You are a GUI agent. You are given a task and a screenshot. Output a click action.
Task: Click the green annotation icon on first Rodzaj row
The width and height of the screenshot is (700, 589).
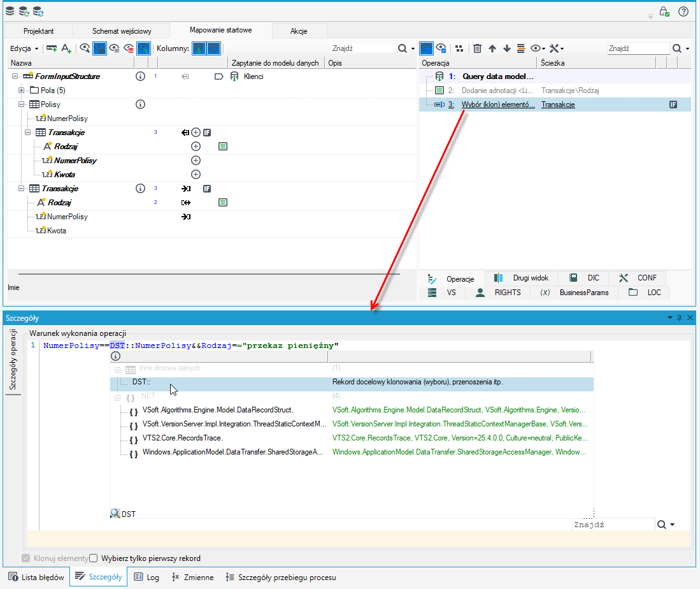pos(223,146)
